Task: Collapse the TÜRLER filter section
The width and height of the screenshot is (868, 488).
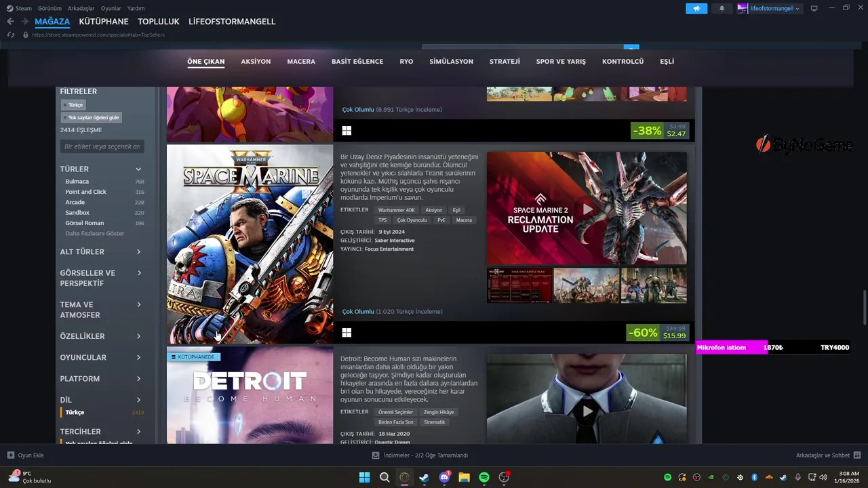Action: pos(102,169)
